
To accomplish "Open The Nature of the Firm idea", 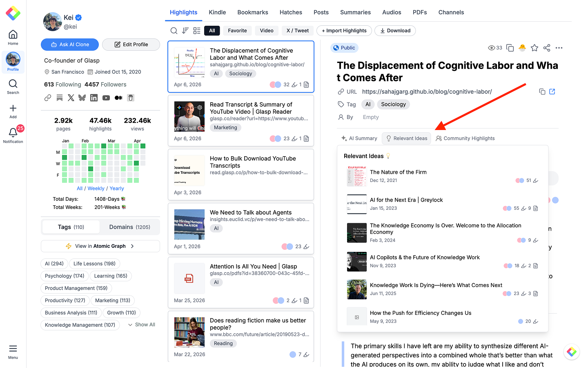I will coord(443,176).
